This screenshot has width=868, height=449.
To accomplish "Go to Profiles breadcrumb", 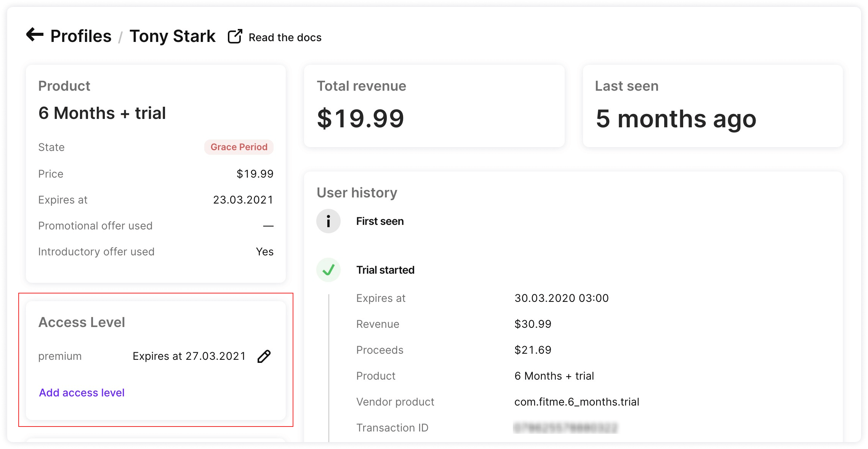I will pos(81,36).
